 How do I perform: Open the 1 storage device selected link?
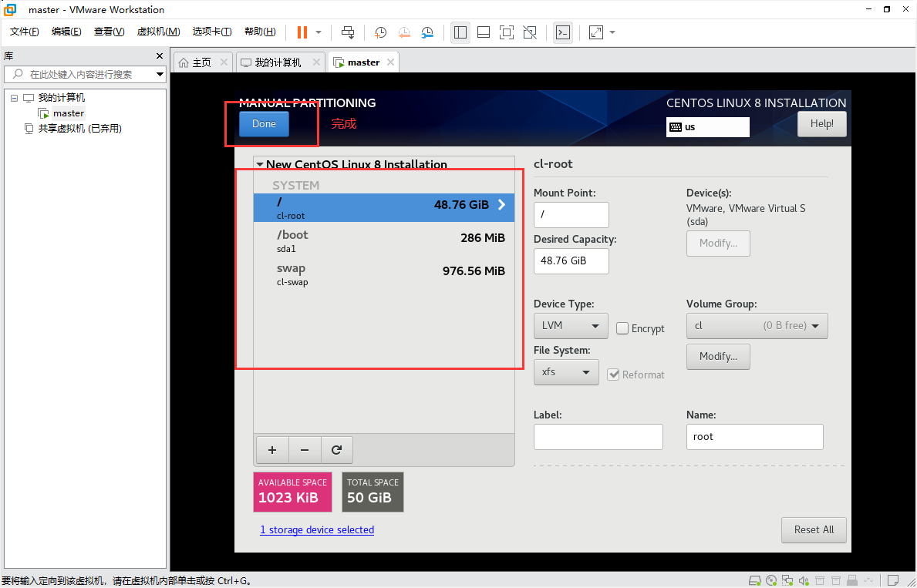[x=317, y=529]
